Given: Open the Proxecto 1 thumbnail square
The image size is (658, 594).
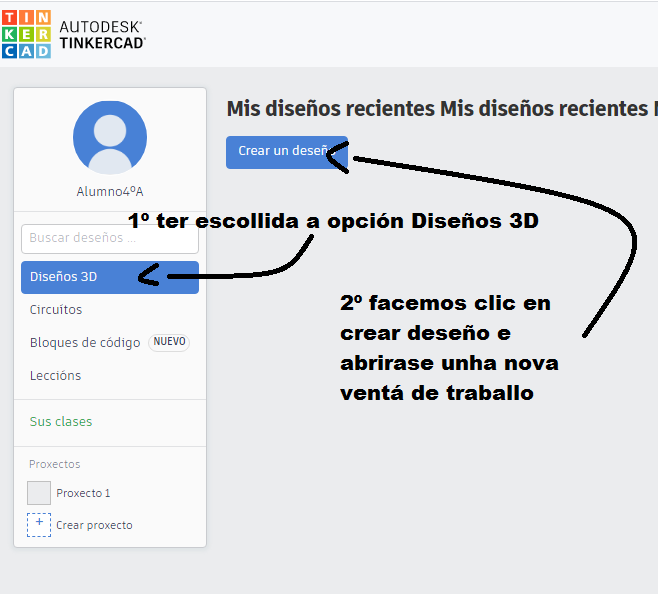Looking at the screenshot, I should [39, 493].
